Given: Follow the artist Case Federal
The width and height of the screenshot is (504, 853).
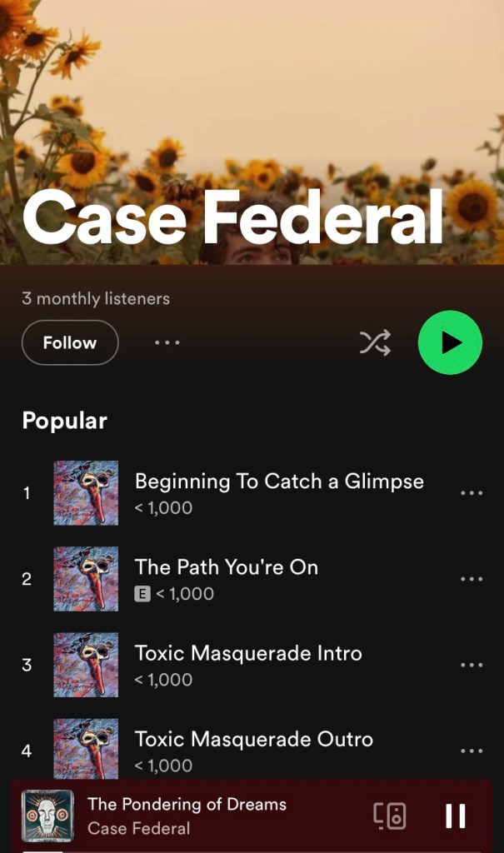Looking at the screenshot, I should tap(70, 342).
